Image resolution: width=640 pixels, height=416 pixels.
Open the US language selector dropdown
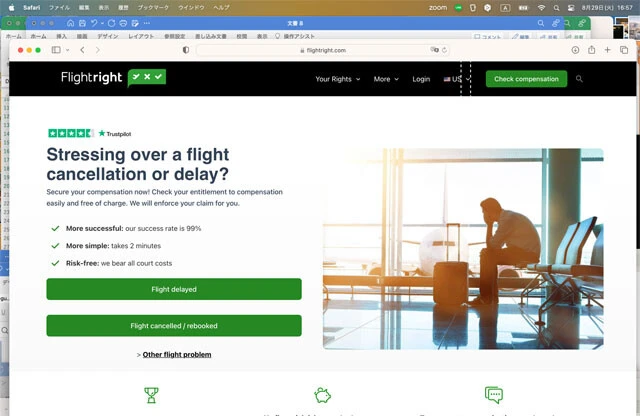click(x=457, y=79)
